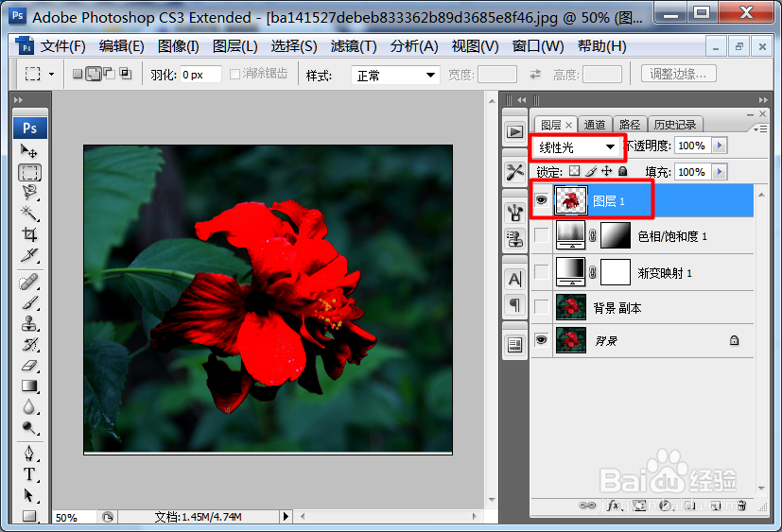
Task: Show the 色相/饱和度 1 layer
Action: click(541, 235)
